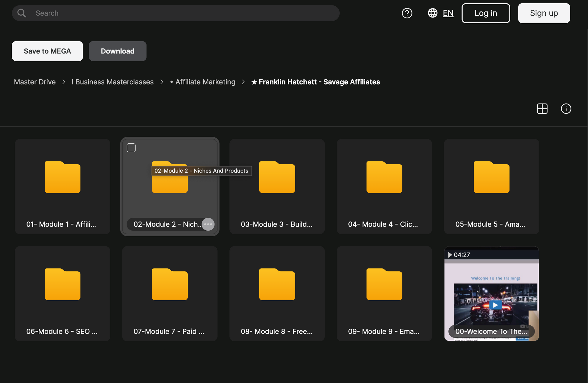Open the 01- Module 1 folder icon
Image resolution: width=588 pixels, height=383 pixels.
(63, 177)
